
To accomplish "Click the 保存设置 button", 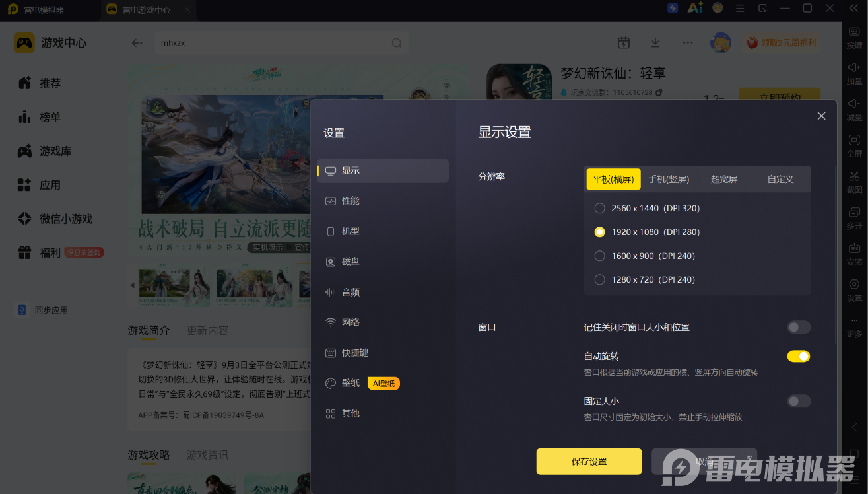I will pyautogui.click(x=589, y=462).
